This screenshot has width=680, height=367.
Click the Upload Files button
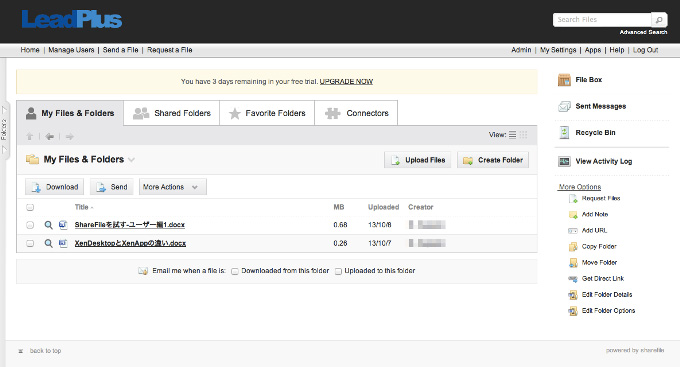pyautogui.click(x=418, y=160)
